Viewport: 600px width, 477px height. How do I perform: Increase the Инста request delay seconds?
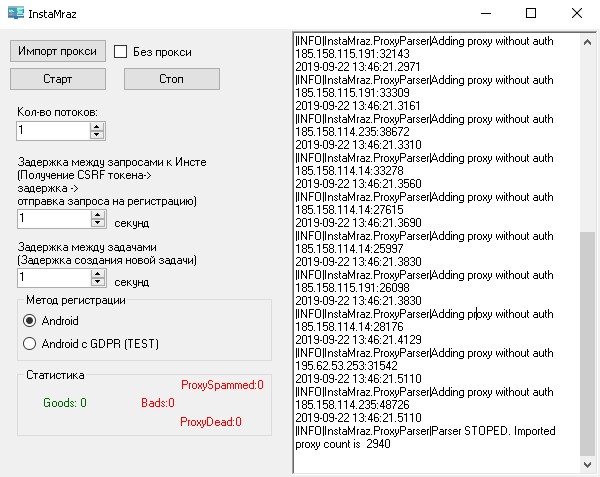(97, 214)
